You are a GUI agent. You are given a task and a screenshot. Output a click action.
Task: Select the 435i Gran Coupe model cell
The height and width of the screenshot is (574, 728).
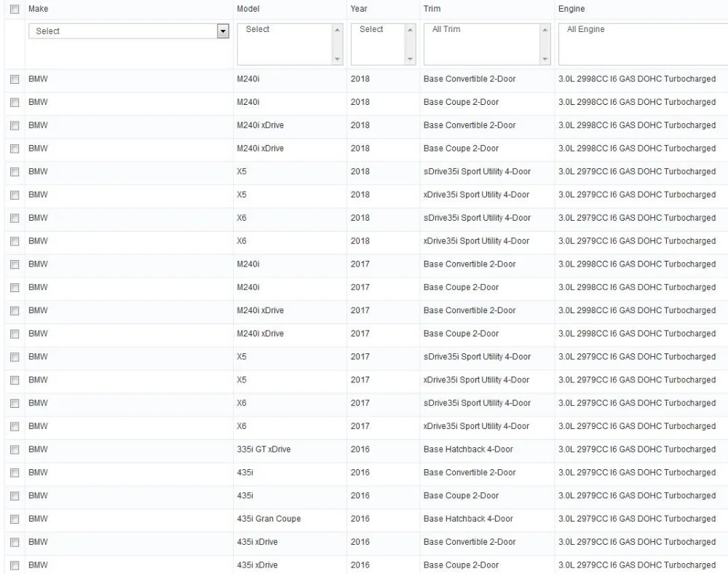[x=269, y=519]
